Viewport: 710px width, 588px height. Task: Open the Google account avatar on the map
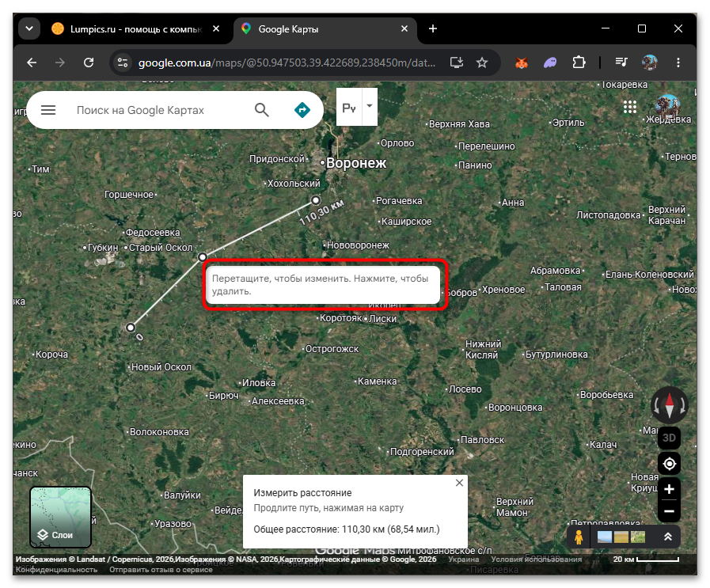pyautogui.click(x=667, y=107)
